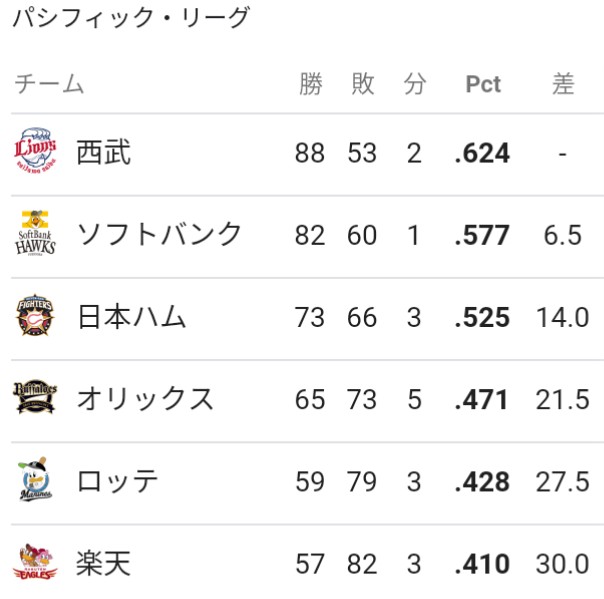Click the パシフィック・リーグ heading
The height and width of the screenshot is (599, 604).
point(131,17)
